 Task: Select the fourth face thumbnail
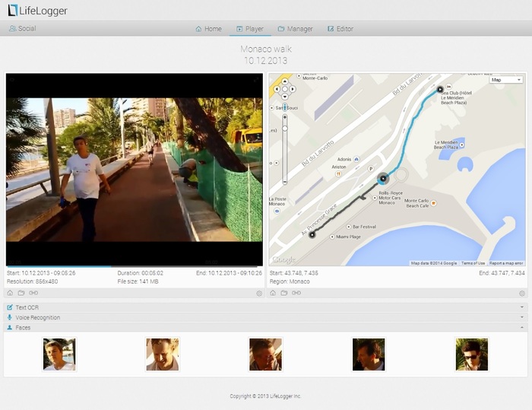pos(369,354)
